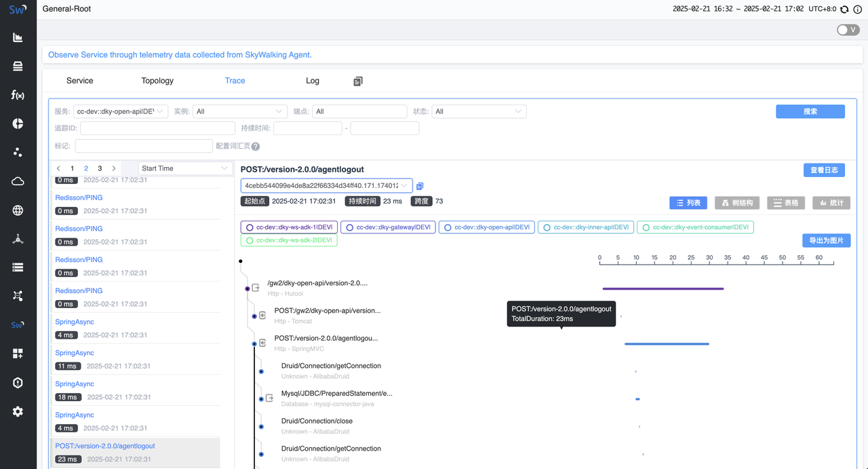Switch to the Log tab
Screen dimensions: 868x469
(312, 81)
